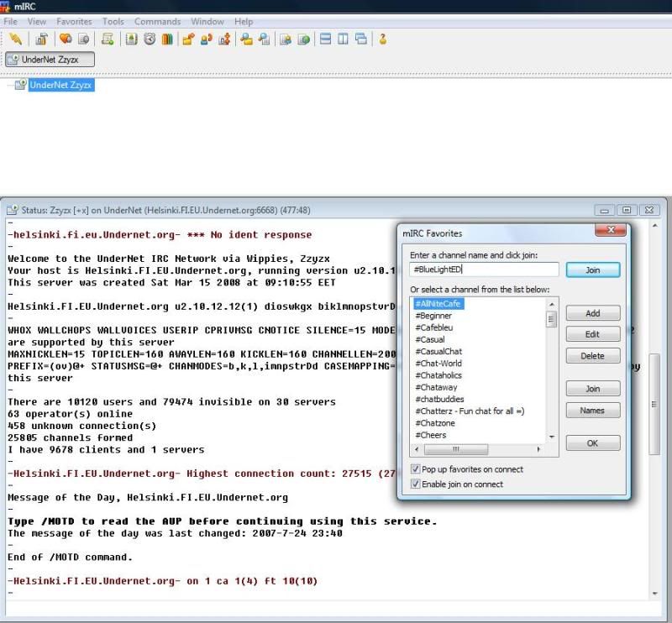Click the DCC Send File folder icon
Image resolution: width=672 pixels, height=623 pixels.
click(x=188, y=39)
